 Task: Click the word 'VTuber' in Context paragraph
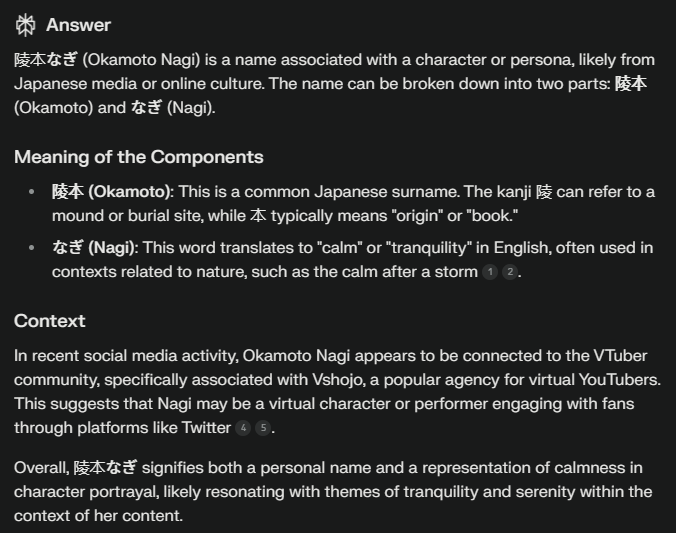coord(620,356)
